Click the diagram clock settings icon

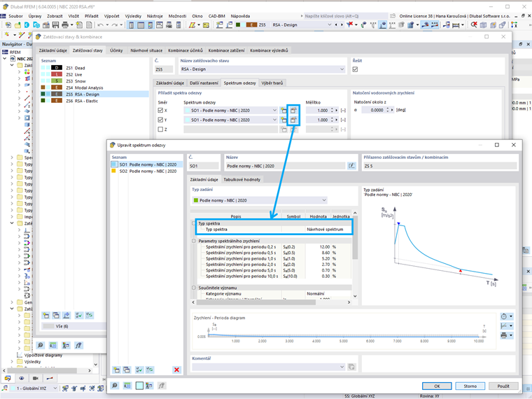point(504,316)
